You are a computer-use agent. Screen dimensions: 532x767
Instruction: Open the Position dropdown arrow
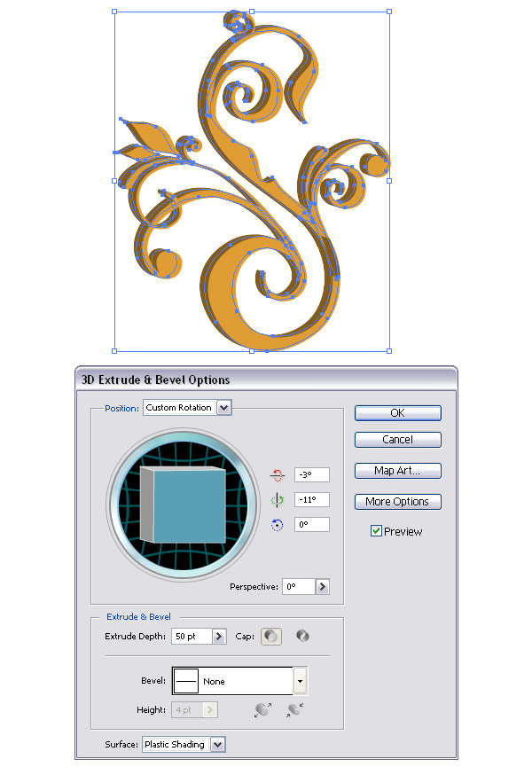224,408
